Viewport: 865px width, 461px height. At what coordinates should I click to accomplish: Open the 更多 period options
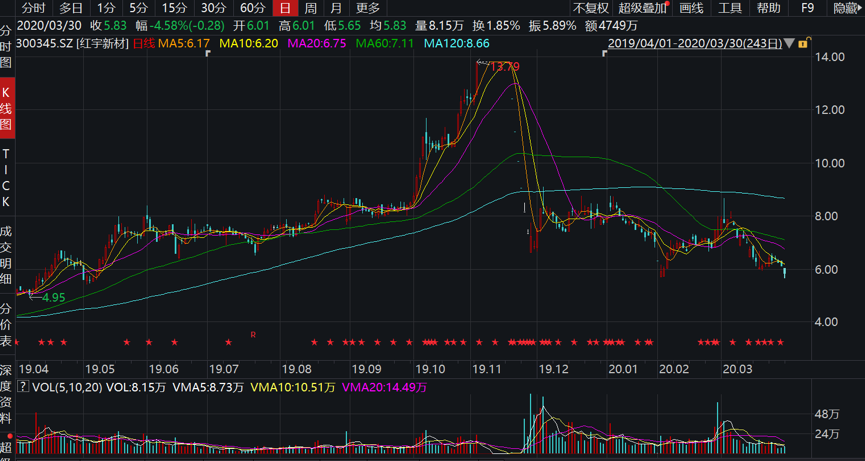[368, 8]
